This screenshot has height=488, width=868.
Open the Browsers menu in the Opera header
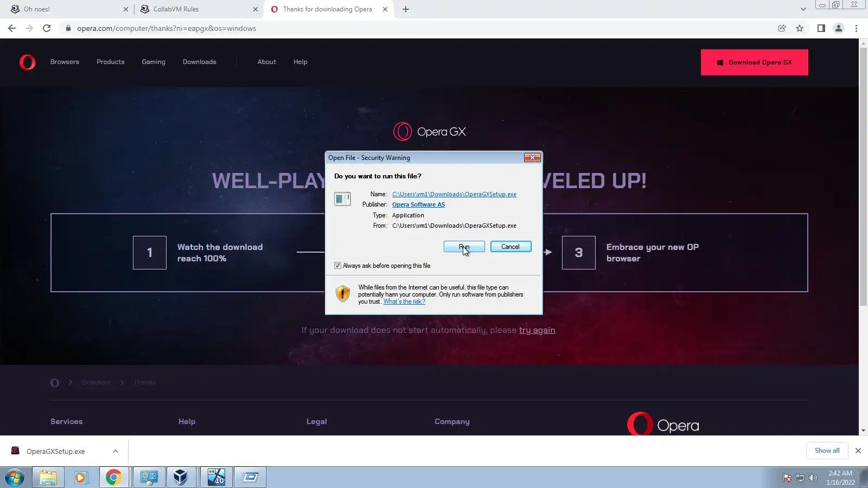coord(65,62)
